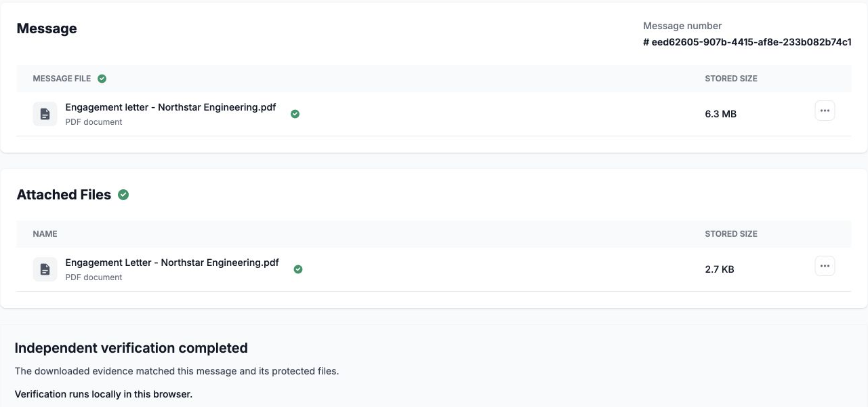Click the 6.3 MB stored size value
Screen dimensions: 868x407
pyautogui.click(x=720, y=114)
